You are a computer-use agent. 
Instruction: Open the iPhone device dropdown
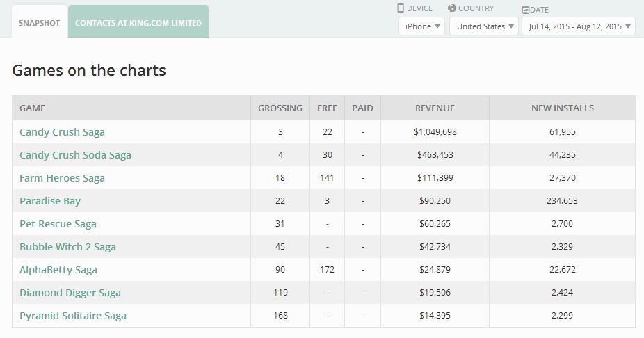[x=421, y=26]
